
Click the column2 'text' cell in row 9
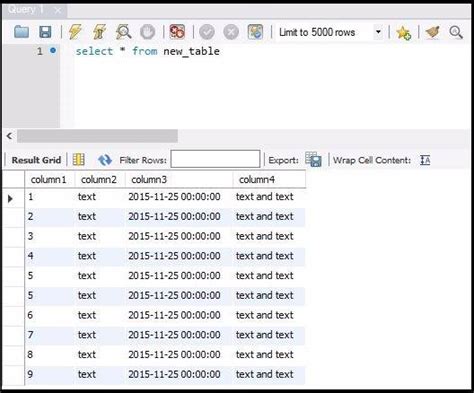point(100,354)
